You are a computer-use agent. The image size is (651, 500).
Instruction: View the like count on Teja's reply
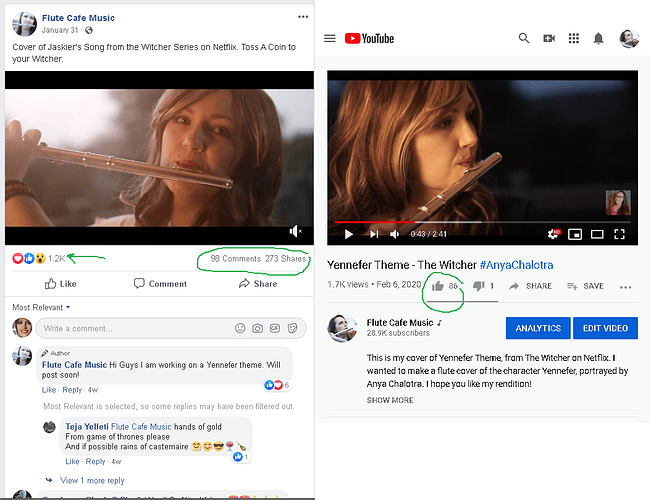(241, 457)
